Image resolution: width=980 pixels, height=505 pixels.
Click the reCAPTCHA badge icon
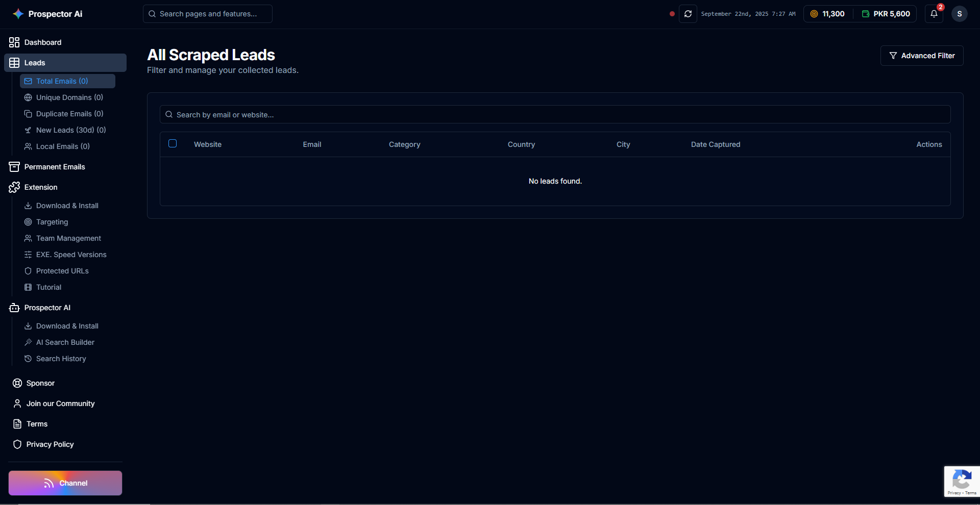coord(962,480)
